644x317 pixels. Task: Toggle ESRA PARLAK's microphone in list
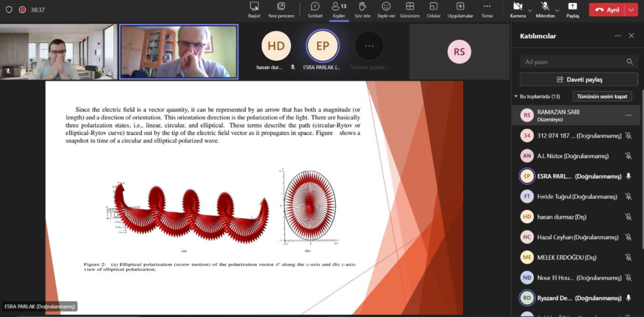[628, 176]
